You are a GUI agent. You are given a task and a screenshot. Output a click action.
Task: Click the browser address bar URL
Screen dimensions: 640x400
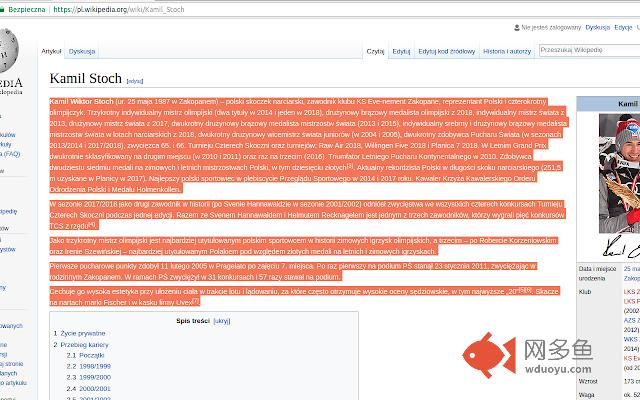click(x=119, y=9)
